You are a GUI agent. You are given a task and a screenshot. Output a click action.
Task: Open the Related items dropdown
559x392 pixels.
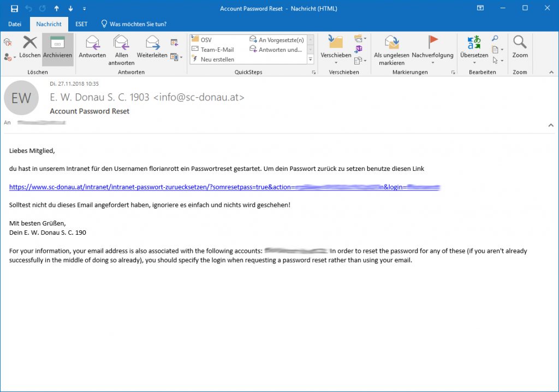point(497,50)
